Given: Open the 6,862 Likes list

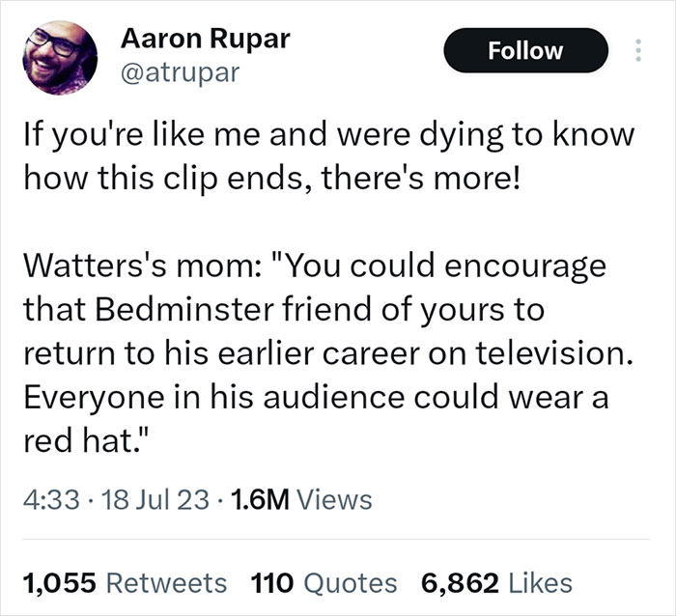Looking at the screenshot, I should (496, 582).
